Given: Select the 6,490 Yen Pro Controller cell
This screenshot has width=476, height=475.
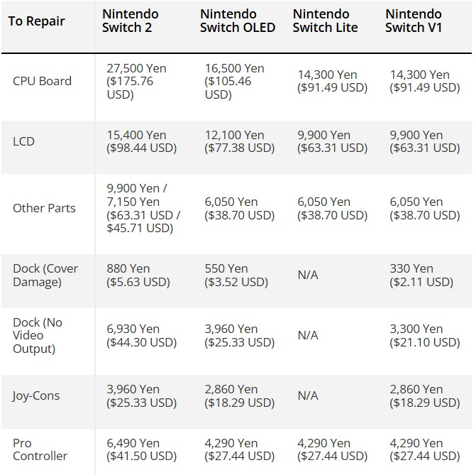Looking at the screenshot, I should click(141, 449).
